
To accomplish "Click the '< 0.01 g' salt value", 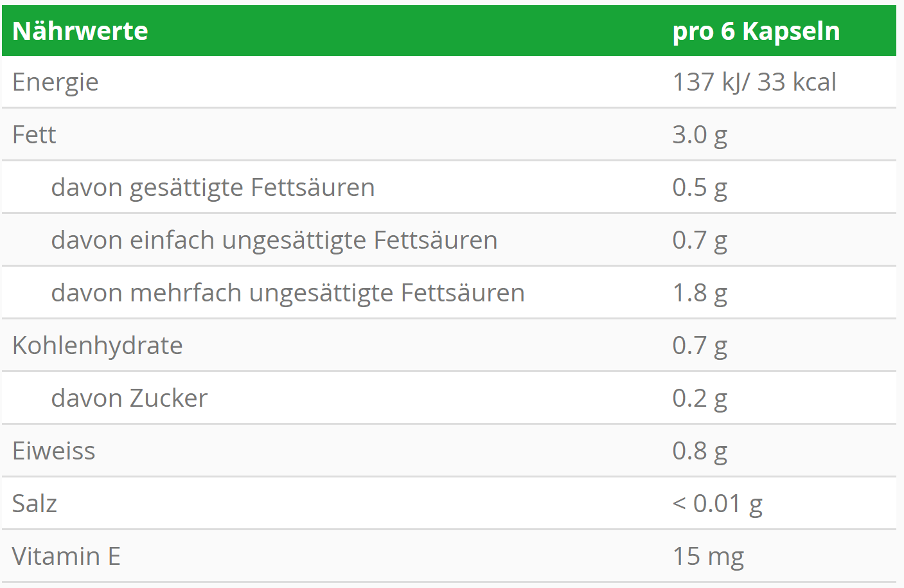I will click(x=717, y=504).
